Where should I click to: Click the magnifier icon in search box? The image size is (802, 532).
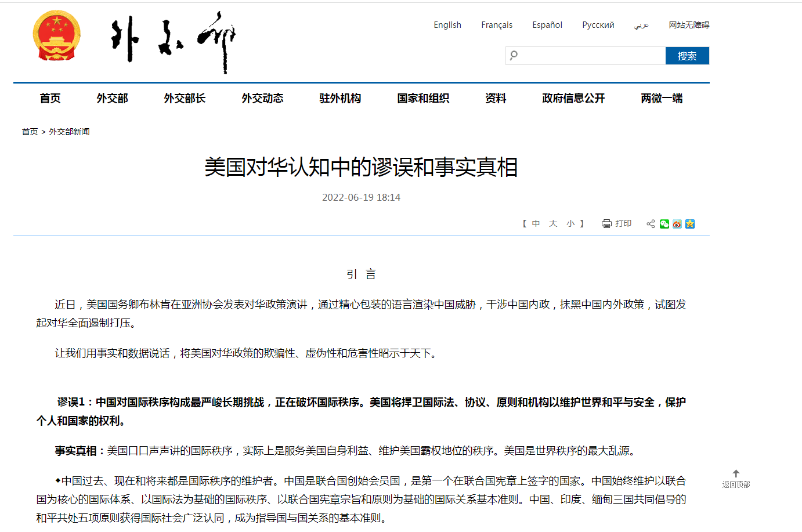514,55
